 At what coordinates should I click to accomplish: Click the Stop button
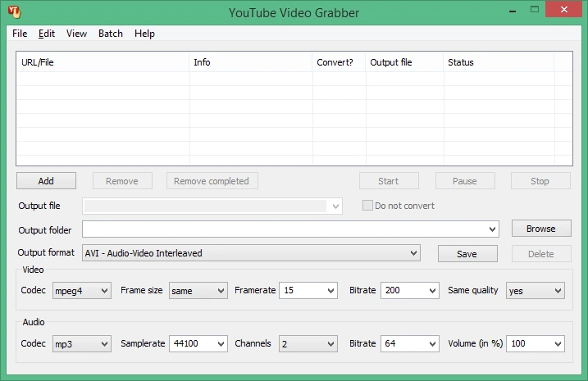tap(540, 181)
